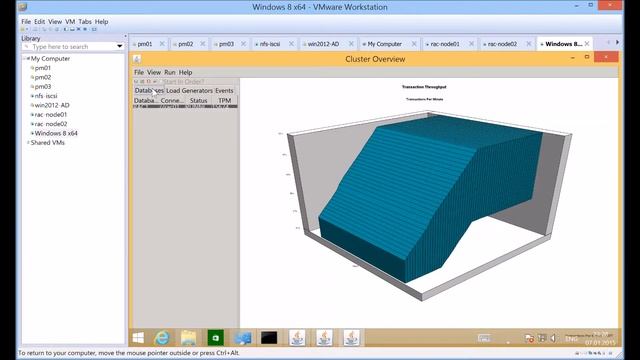The height and width of the screenshot is (360, 640).
Task: Select Windows 8 x64 in the Library tree
Action: pyautogui.click(x=56, y=133)
